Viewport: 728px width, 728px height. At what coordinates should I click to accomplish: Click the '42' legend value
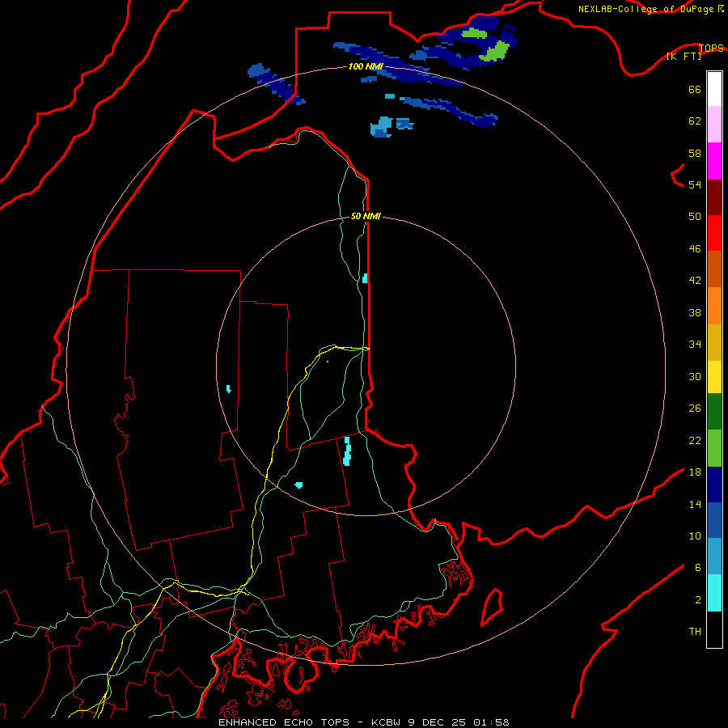tap(695, 281)
